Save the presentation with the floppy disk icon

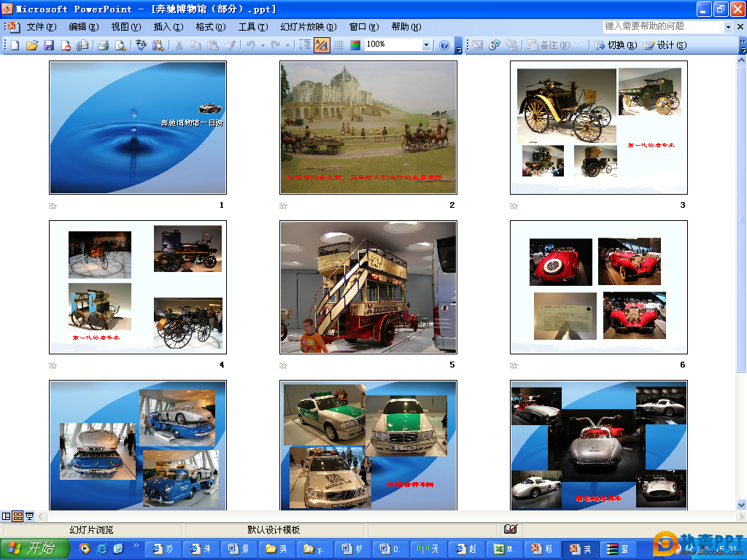pos(49,45)
